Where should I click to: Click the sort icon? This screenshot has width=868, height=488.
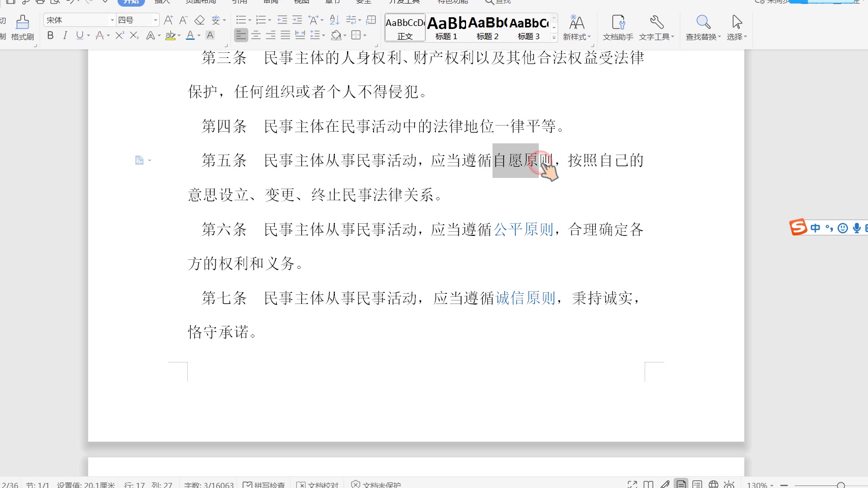334,20
